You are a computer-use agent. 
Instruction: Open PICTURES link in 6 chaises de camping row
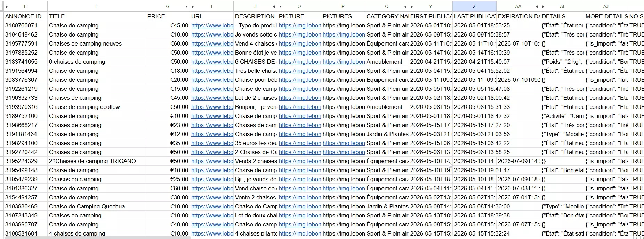344,62
